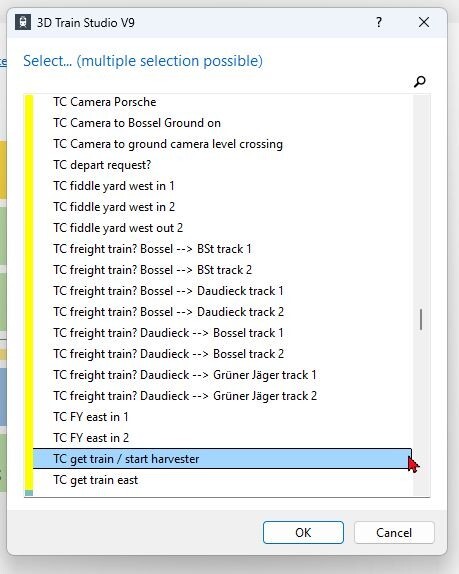Select TC Camera Porsche entry
The height and width of the screenshot is (574, 459).
click(x=222, y=102)
